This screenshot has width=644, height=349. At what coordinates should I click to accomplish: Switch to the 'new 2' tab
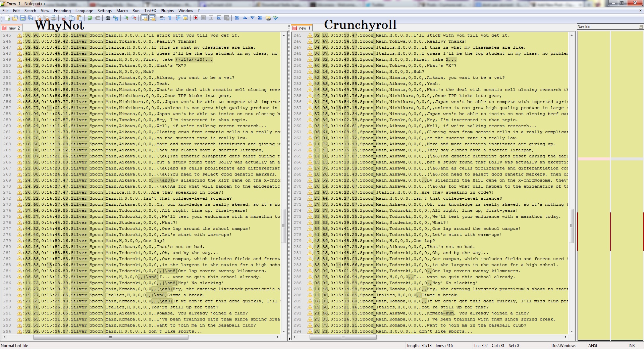[11, 28]
